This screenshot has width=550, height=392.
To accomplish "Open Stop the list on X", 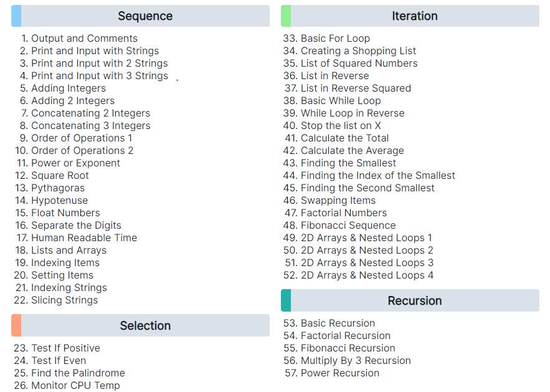I will (x=341, y=126).
